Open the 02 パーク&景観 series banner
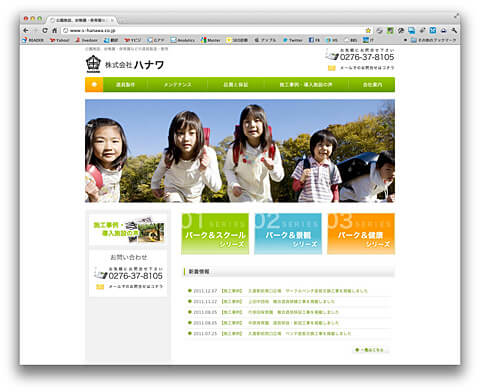Image resolution: width=480 pixels, height=392 pixels. coord(288,234)
